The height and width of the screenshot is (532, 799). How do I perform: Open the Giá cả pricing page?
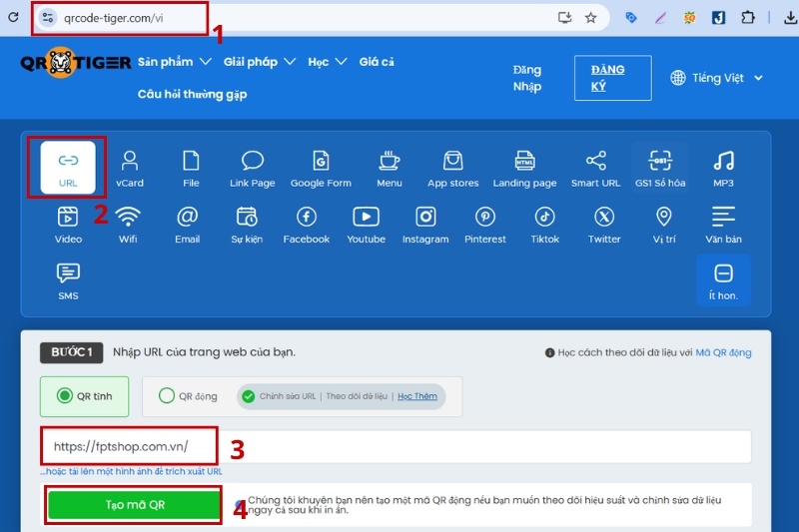click(377, 62)
